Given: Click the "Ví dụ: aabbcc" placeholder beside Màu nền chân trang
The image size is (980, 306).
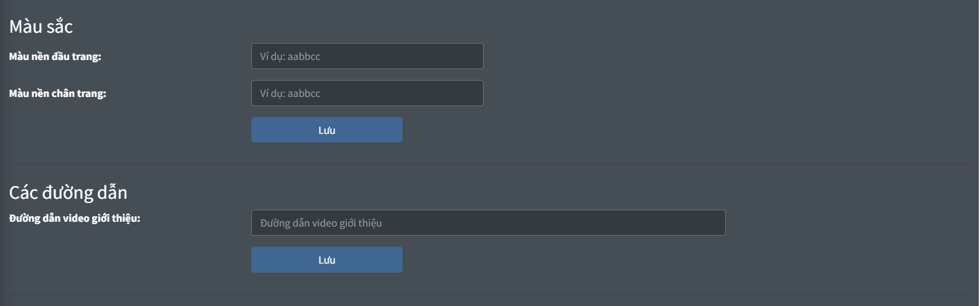Looking at the screenshot, I should point(291,93).
